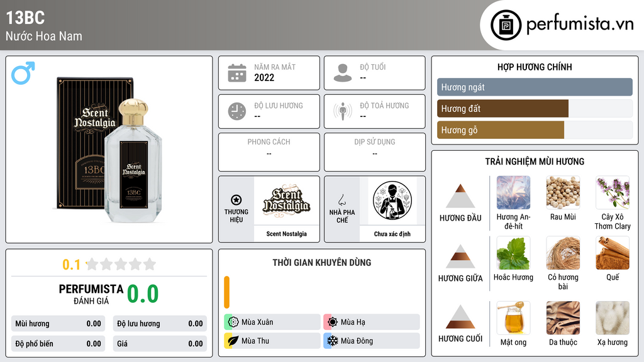The width and height of the screenshot is (644, 362).
Task: Click the Perfumista Đánh Giá label
Action: pyautogui.click(x=91, y=294)
